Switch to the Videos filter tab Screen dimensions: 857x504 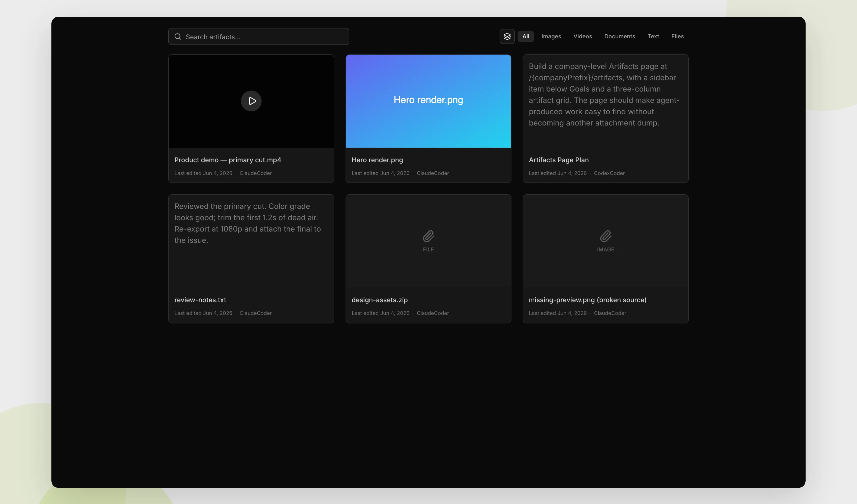point(583,36)
